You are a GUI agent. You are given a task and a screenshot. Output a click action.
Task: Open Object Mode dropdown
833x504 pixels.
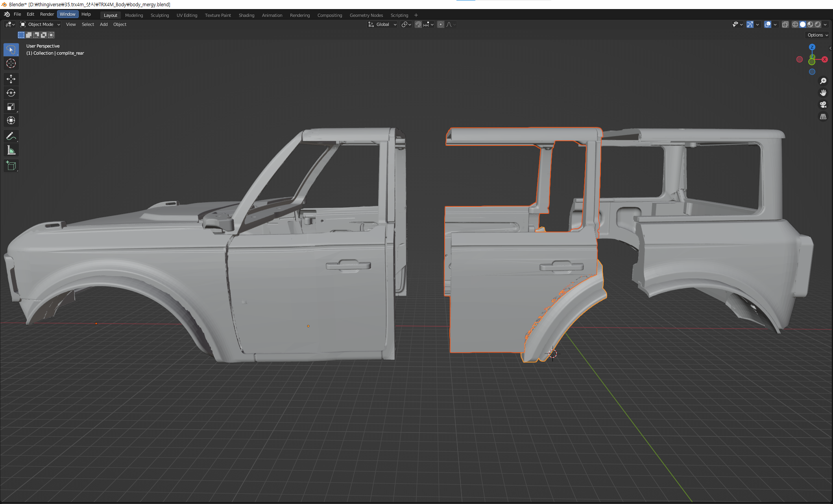coord(40,24)
